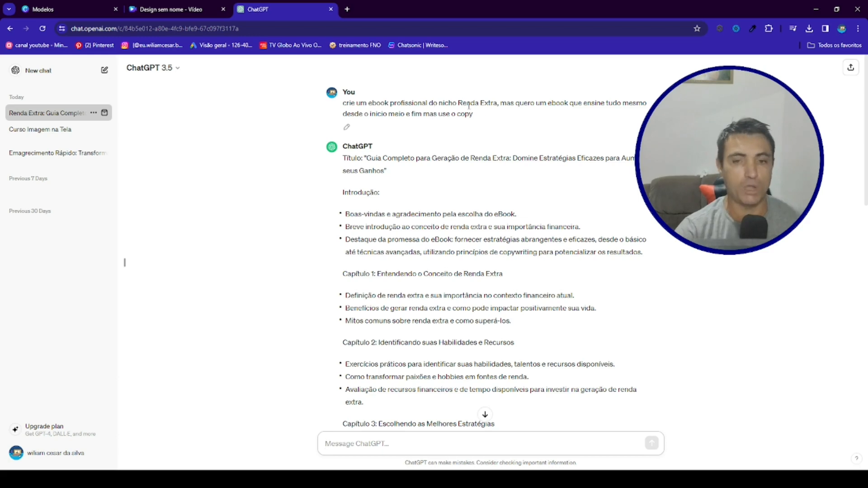Bookmark this page with star icon
868x488 pixels.
tap(697, 28)
